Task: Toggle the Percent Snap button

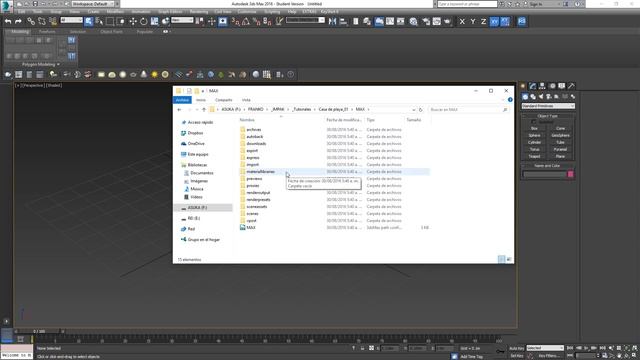Action: 257,21
